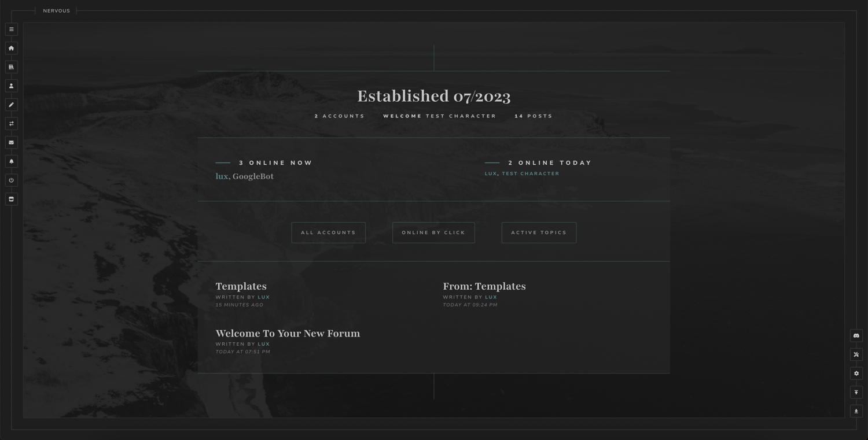Open the user profile icon
This screenshot has width=868, height=440.
pos(11,86)
